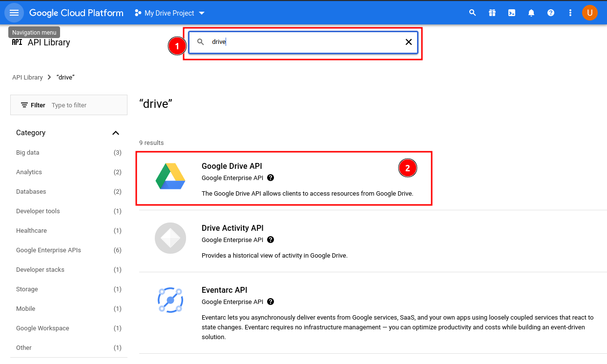Click the Google Drive API triangle logo

(x=170, y=176)
